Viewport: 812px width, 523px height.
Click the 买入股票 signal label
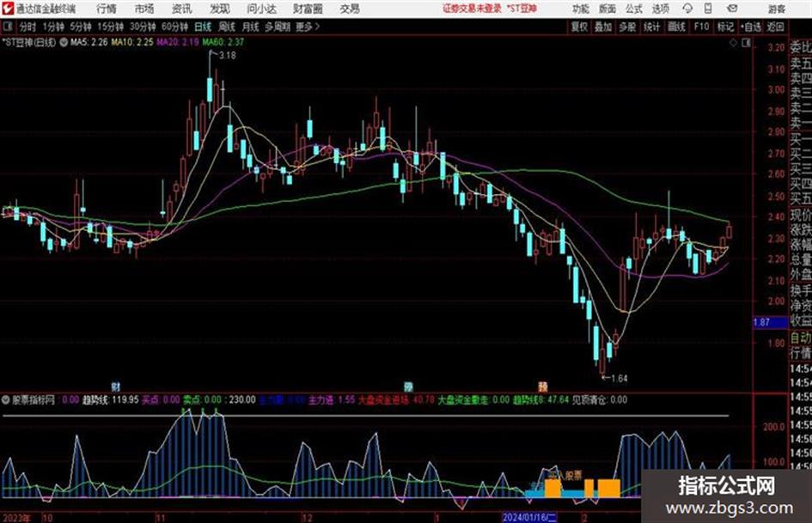click(565, 475)
